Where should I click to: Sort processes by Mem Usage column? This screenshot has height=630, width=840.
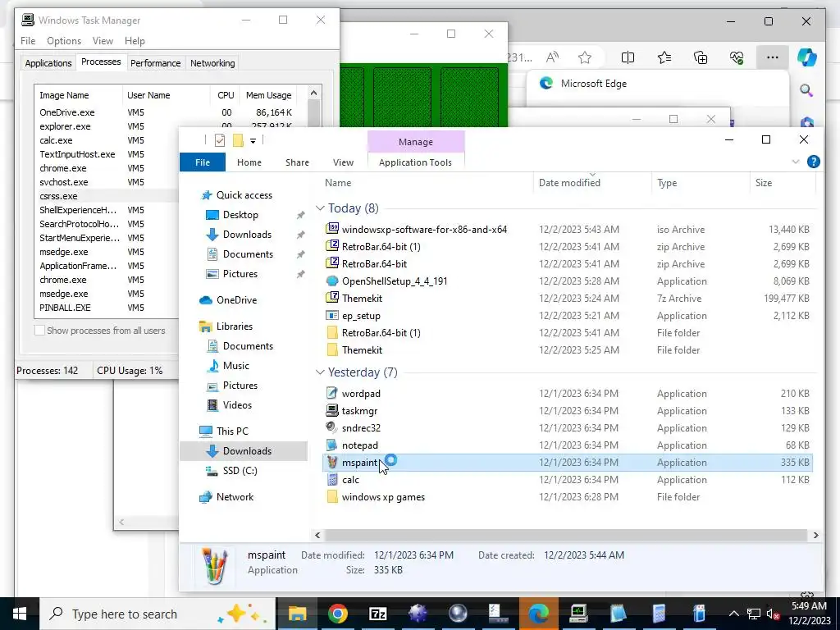coord(268,95)
